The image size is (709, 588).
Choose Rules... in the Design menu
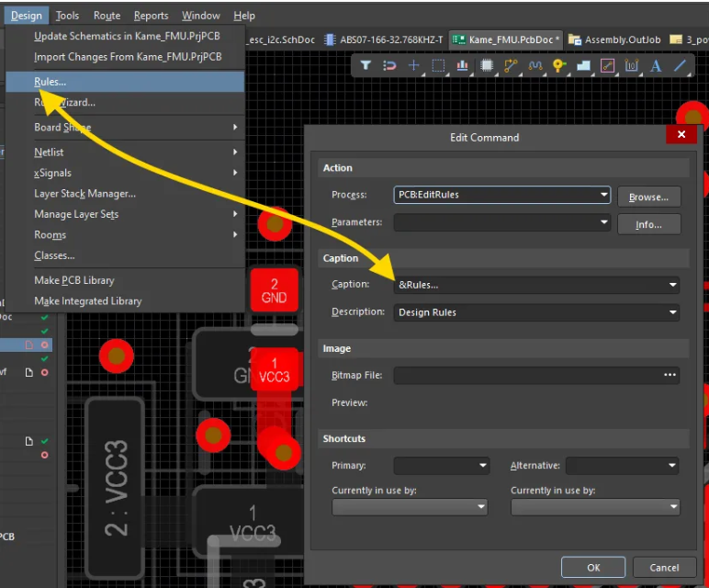coord(125,82)
